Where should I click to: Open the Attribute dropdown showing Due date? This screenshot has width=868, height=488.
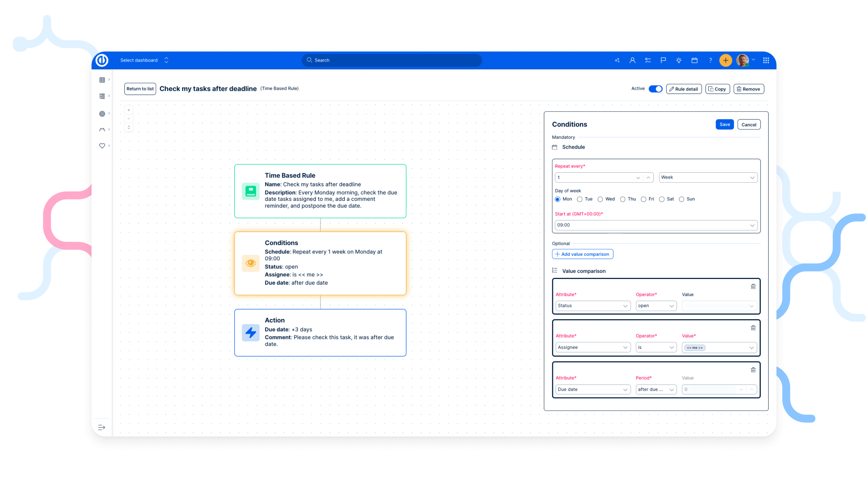593,389
